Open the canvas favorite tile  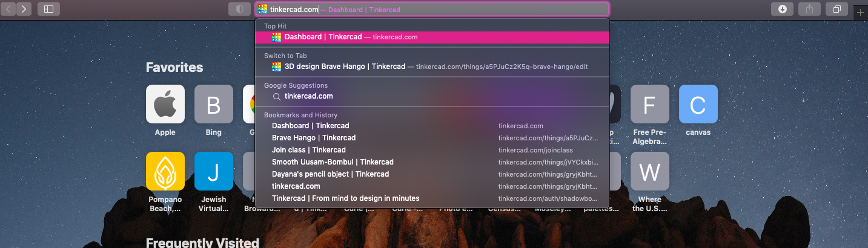coord(698,104)
